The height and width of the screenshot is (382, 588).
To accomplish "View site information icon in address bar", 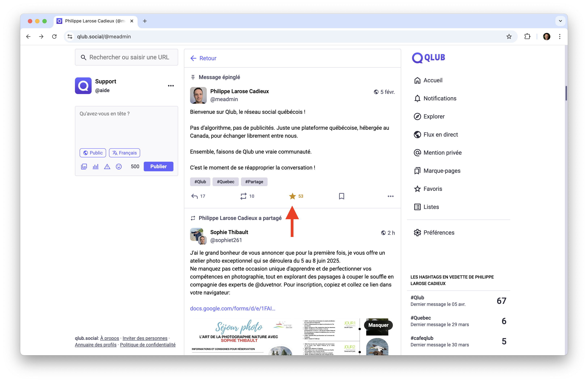I will 70,37.
